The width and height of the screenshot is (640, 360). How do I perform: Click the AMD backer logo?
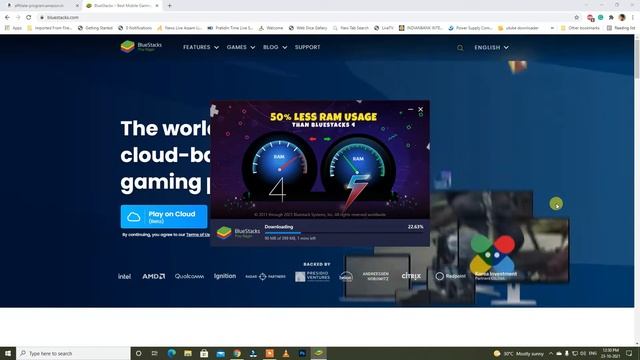pyautogui.click(x=153, y=276)
